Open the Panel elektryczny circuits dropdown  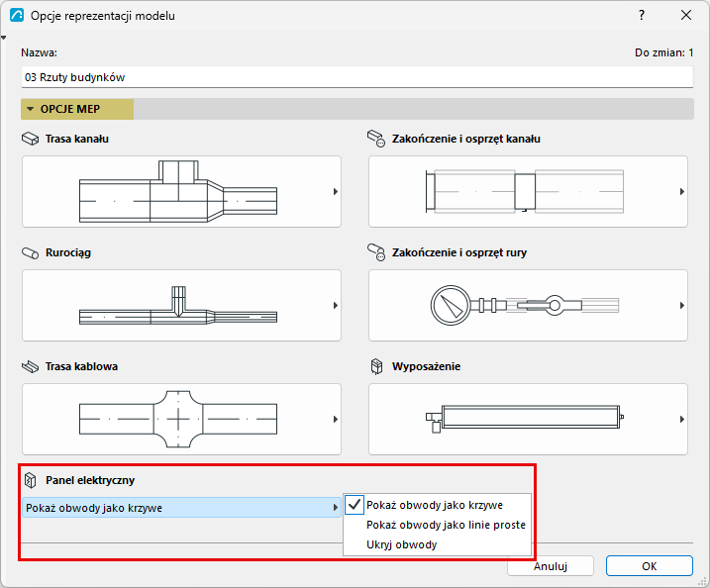(x=181, y=508)
